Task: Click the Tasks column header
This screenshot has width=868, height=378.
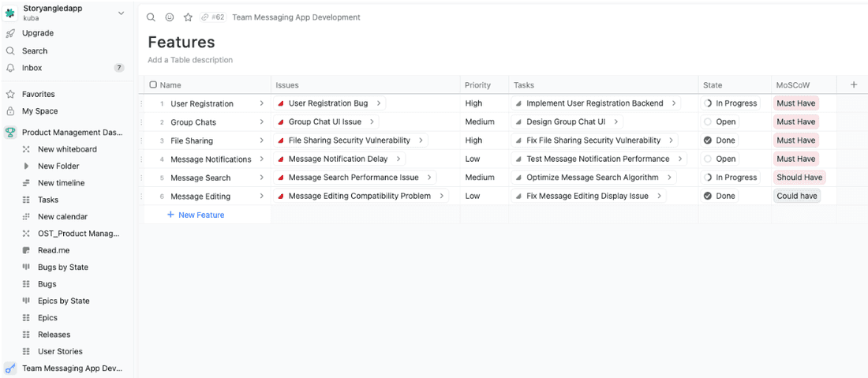Action: click(604, 84)
